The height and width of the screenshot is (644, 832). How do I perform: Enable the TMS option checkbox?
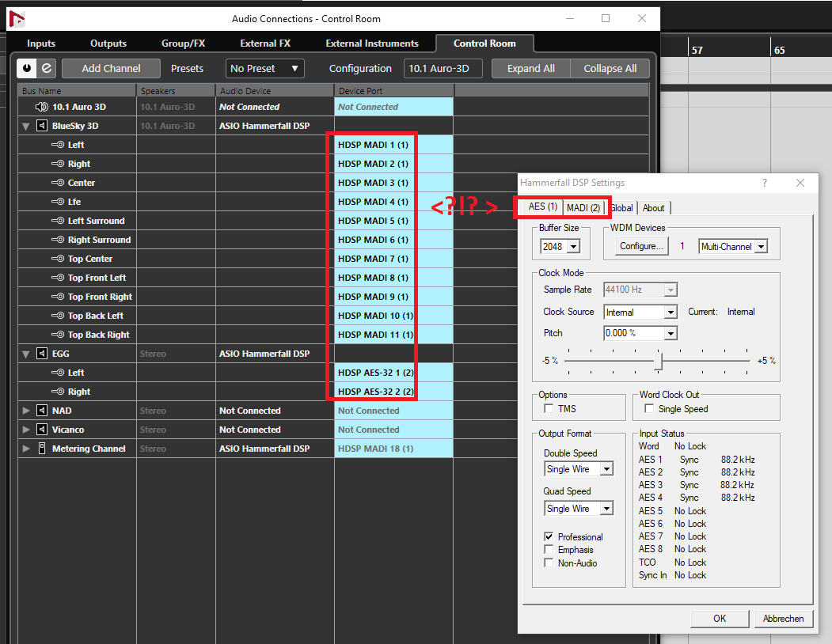coord(549,408)
